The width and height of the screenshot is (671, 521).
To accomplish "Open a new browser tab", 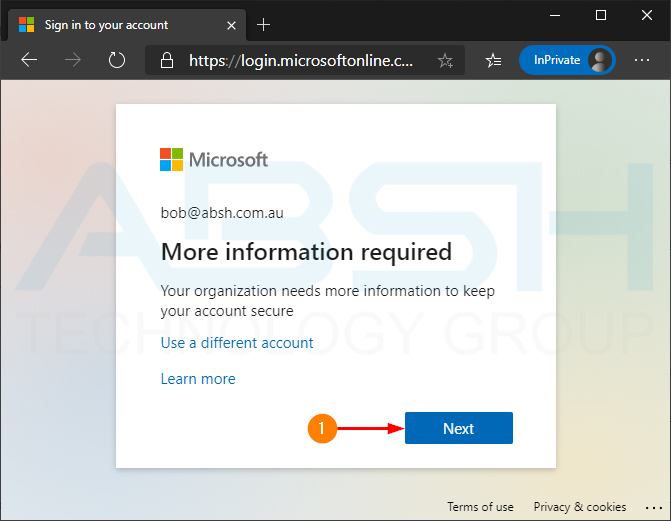I will tap(264, 25).
